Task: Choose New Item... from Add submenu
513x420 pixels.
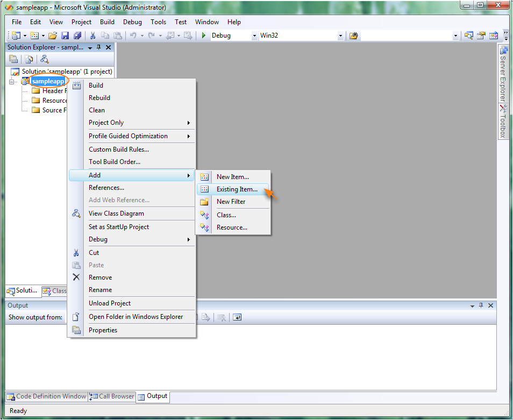Action: (x=233, y=177)
